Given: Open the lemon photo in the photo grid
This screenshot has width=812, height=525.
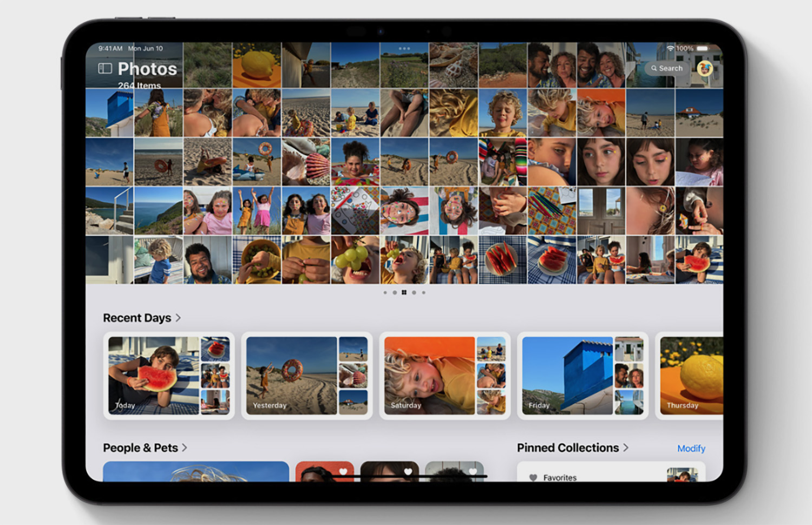Looking at the screenshot, I should point(257,65).
